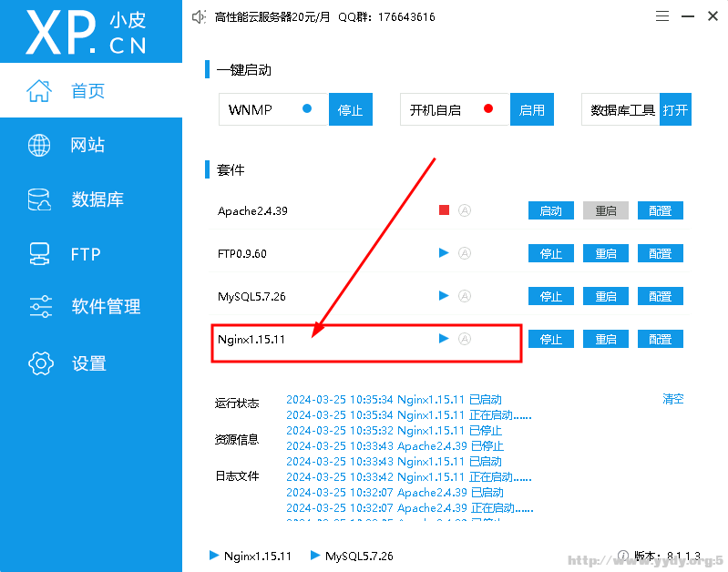
Task: Click the FTP0.9.60 suite name
Action: (x=241, y=254)
